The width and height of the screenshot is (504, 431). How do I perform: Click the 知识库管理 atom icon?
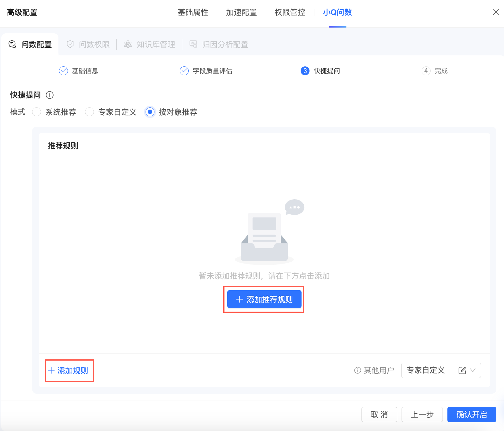point(128,44)
